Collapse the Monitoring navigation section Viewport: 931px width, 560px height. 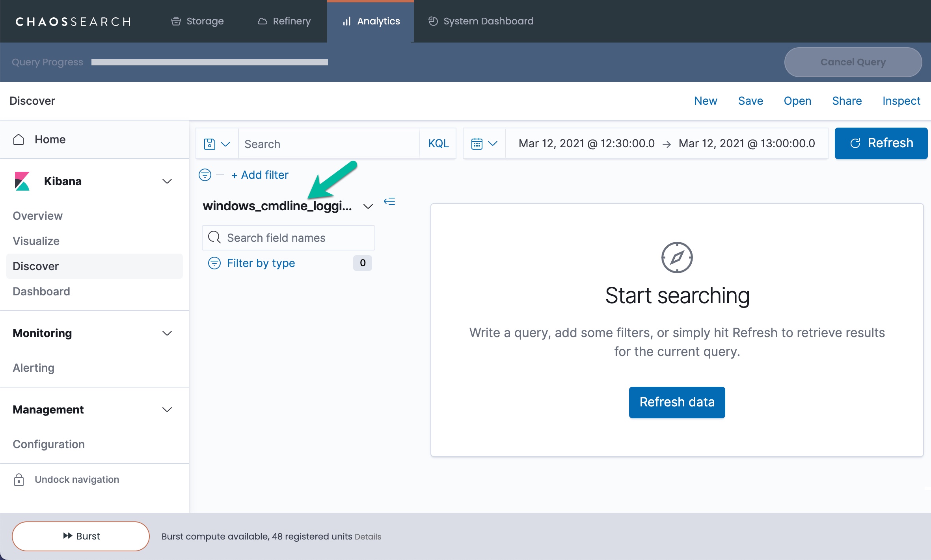point(167,333)
